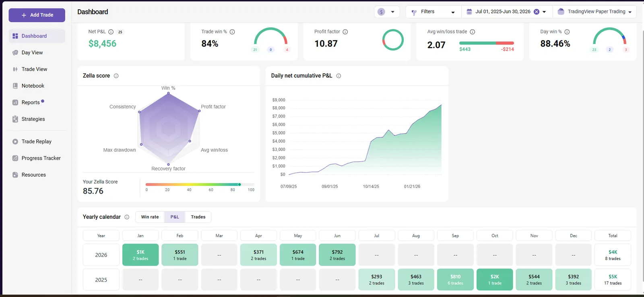Click the December 2025 $392 cell
The image size is (644, 297).
[x=574, y=280]
